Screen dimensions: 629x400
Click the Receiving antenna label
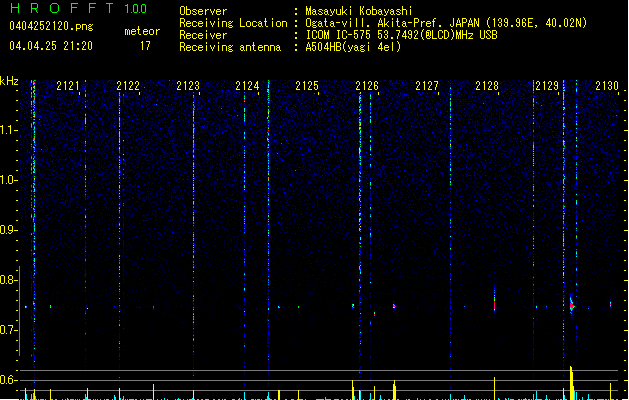(x=230, y=47)
